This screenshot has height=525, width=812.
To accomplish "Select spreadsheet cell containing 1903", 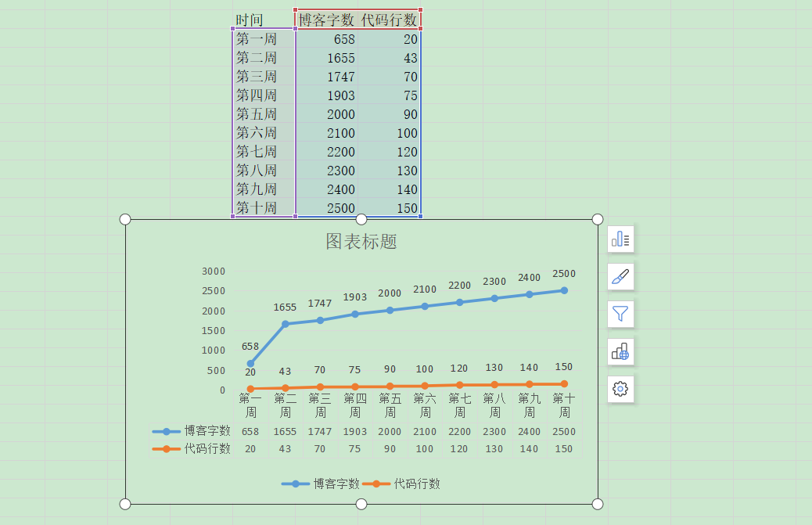I will [x=326, y=95].
